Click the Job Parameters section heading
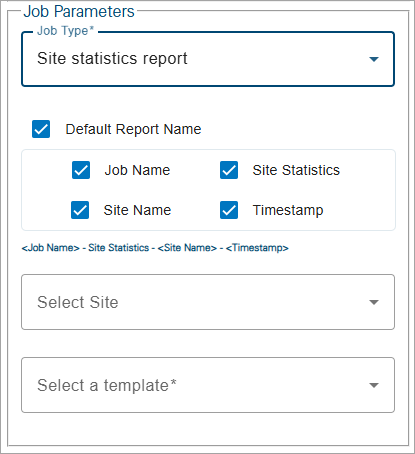The width and height of the screenshot is (415, 454). 79,11
